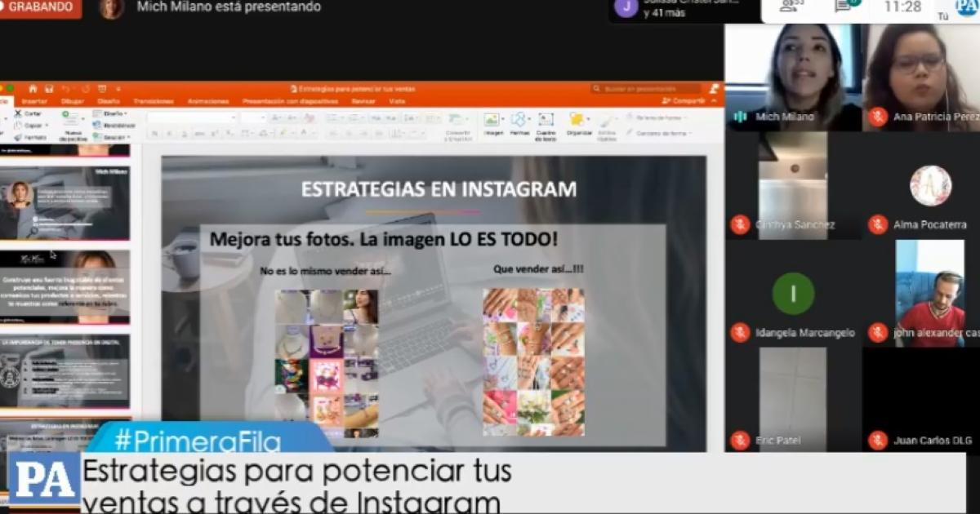Click the Undo arrow in PowerPoint title bar
The image size is (980, 514).
(x=65, y=88)
